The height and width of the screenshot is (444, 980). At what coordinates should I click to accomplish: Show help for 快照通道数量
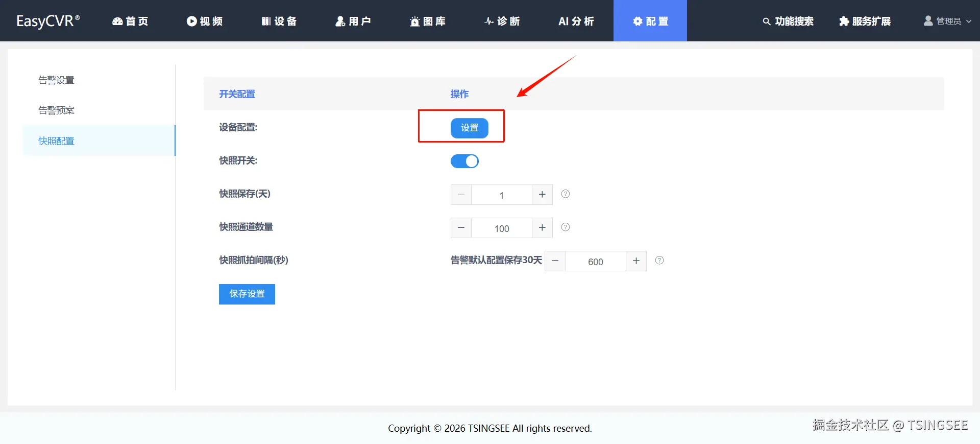[566, 227]
